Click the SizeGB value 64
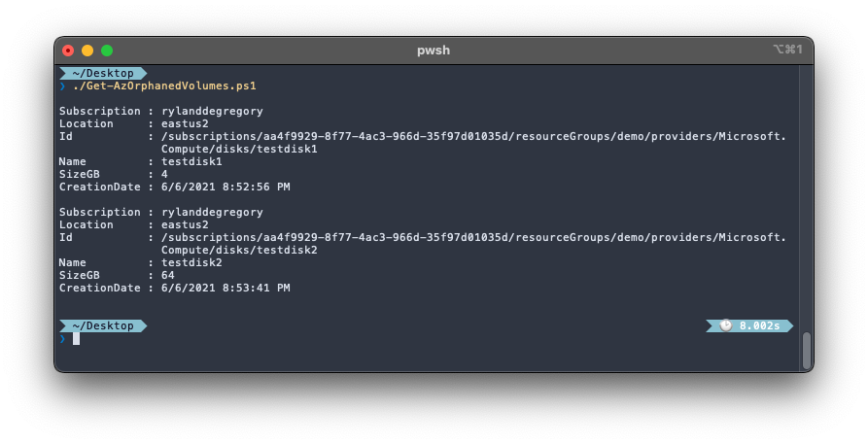The image size is (868, 444). click(168, 275)
